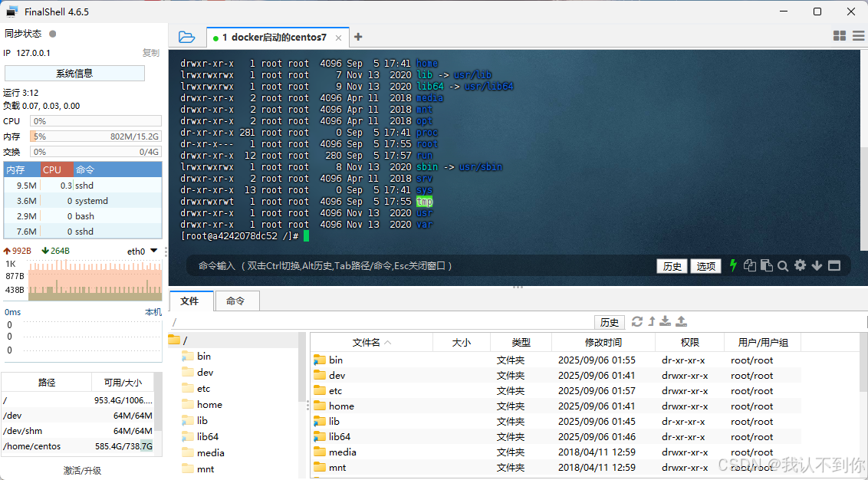This screenshot has width=868, height=480.
Task: Click the green lightning quick-command icon
Action: pyautogui.click(x=734, y=266)
